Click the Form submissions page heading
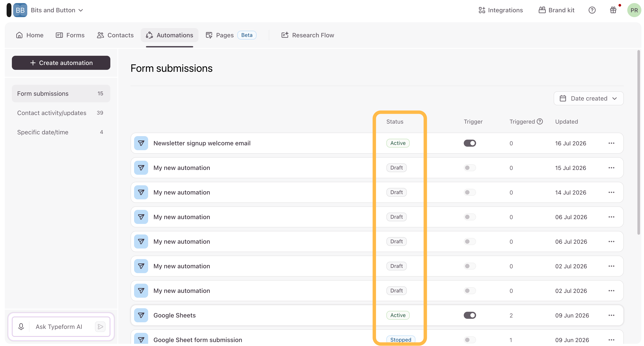 click(x=171, y=68)
